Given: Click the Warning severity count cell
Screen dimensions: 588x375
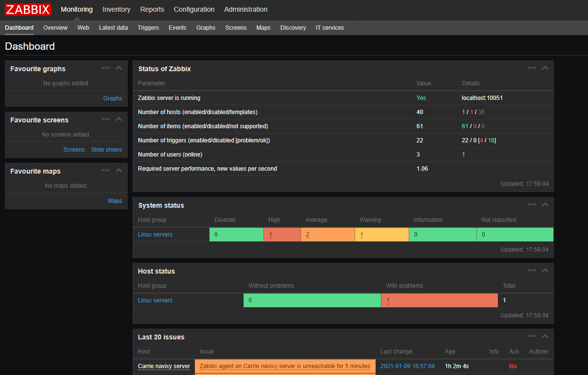Looking at the screenshot, I should 382,235.
